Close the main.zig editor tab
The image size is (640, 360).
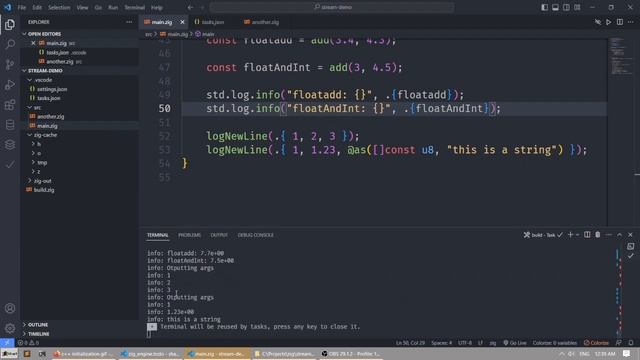(x=182, y=22)
